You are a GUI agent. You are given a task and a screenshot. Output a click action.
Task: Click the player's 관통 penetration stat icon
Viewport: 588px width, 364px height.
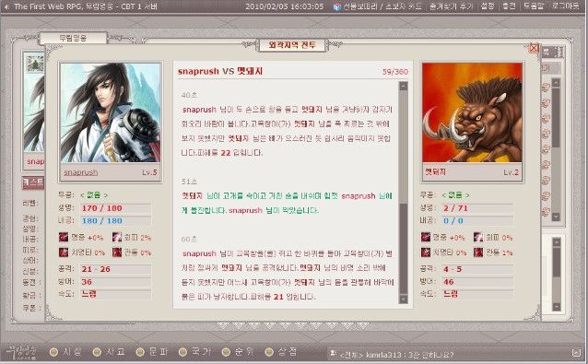click(117, 252)
